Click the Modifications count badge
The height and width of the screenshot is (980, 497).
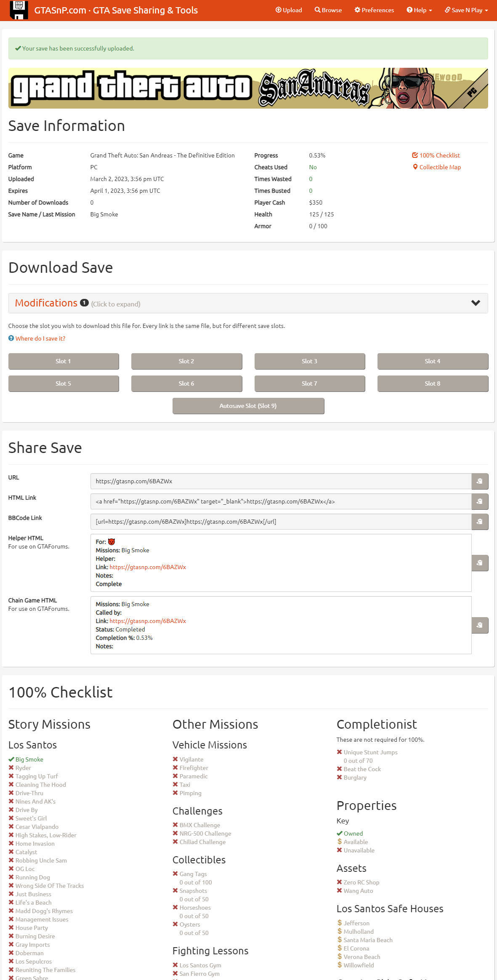click(84, 303)
